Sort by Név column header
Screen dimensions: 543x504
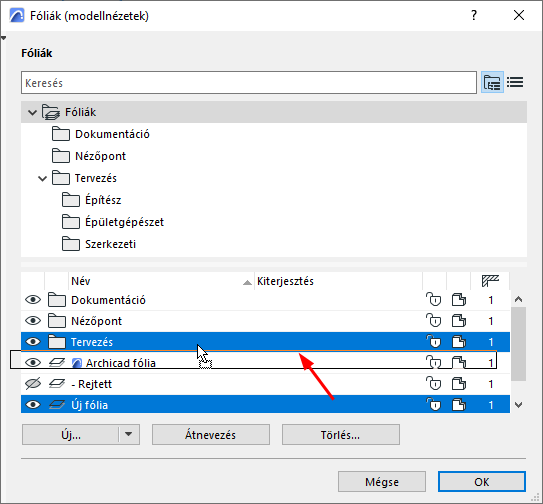click(x=161, y=281)
